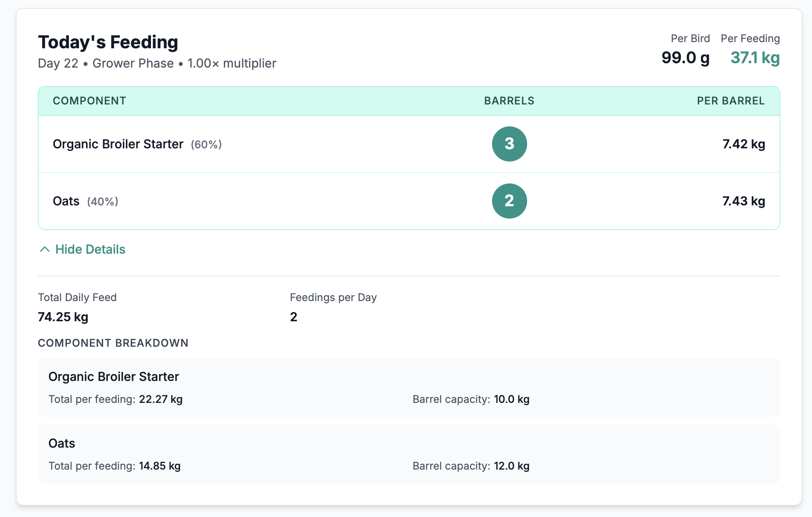Select the Total Daily Feed 74.25 kg value
This screenshot has width=812, height=517.
click(x=63, y=316)
